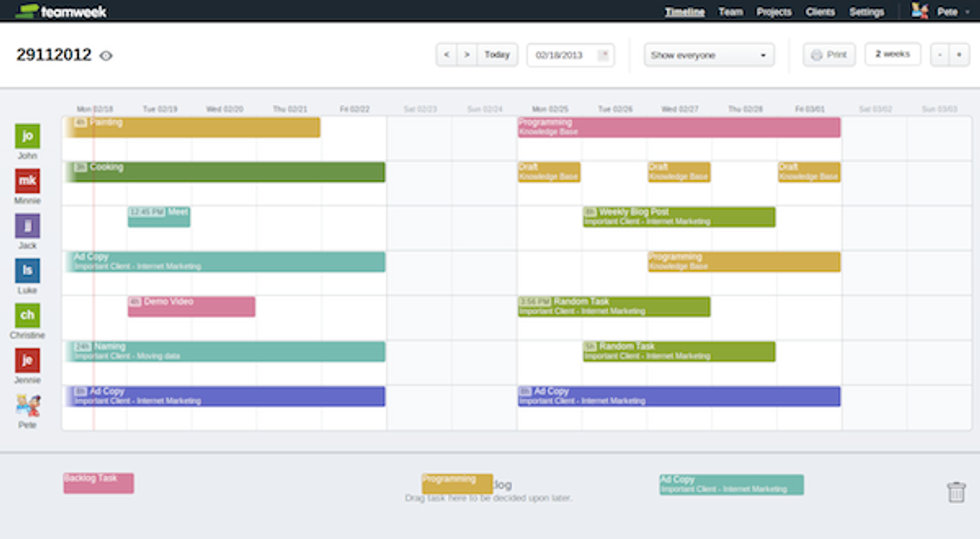Expand the Pete user dropdown
Viewport: 980px width, 539px height.
tap(953, 12)
